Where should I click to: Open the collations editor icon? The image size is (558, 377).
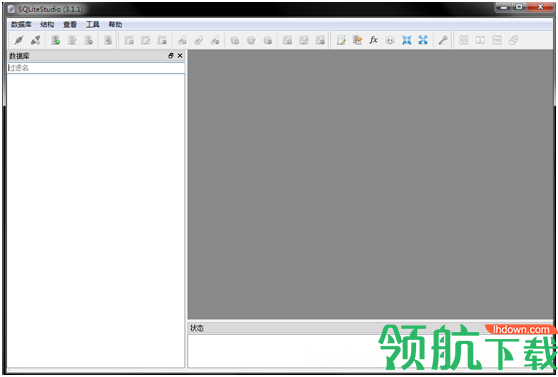click(x=390, y=40)
